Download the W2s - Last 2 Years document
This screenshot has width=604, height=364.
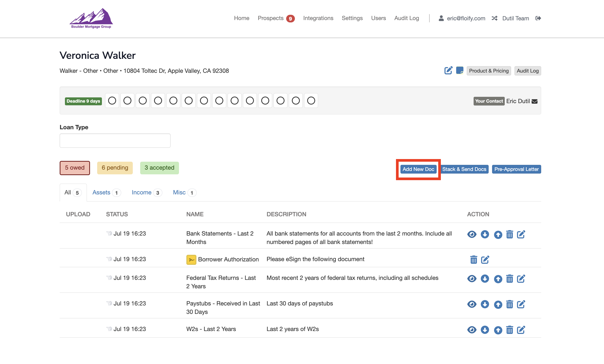[485, 329]
